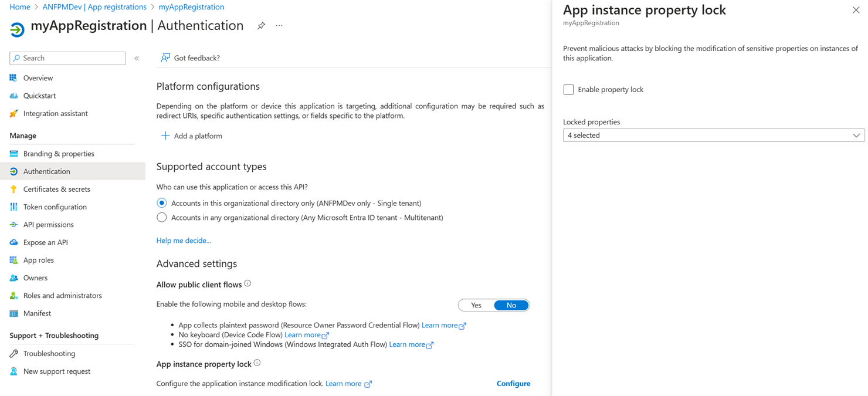Click the New support request icon
Viewport: 868px width, 396px height.
pos(13,371)
